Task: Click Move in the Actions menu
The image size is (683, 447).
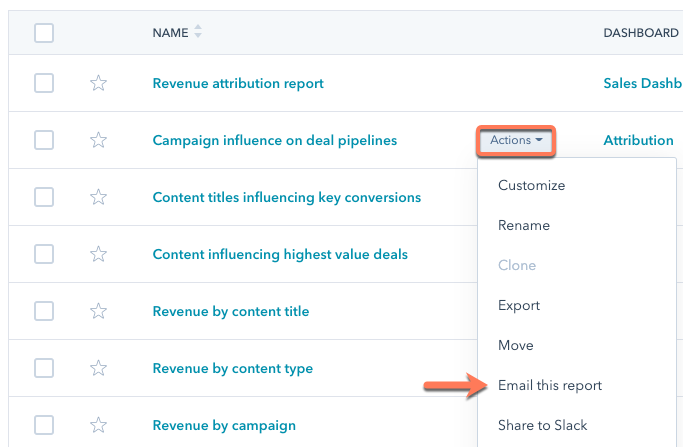Action: (515, 345)
